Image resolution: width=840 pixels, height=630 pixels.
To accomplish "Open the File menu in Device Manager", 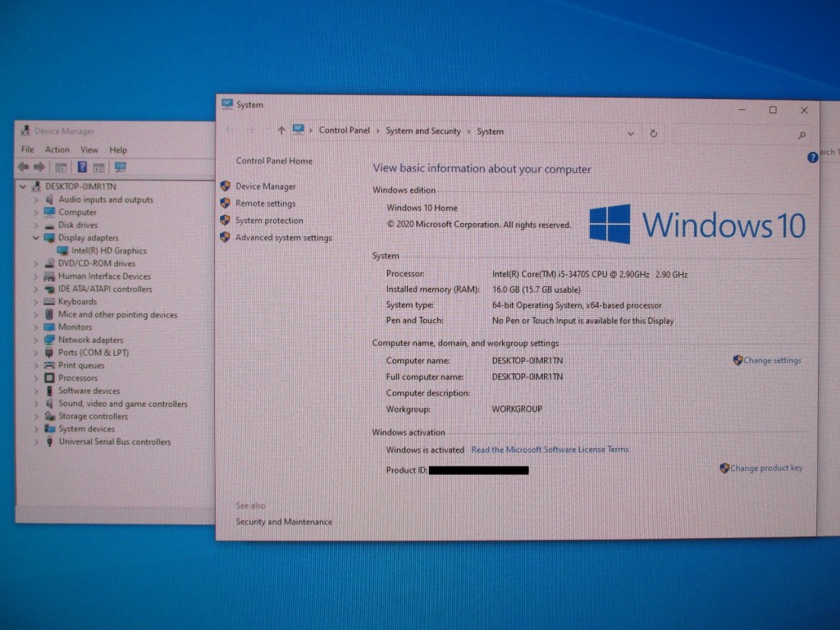I will 27,149.
